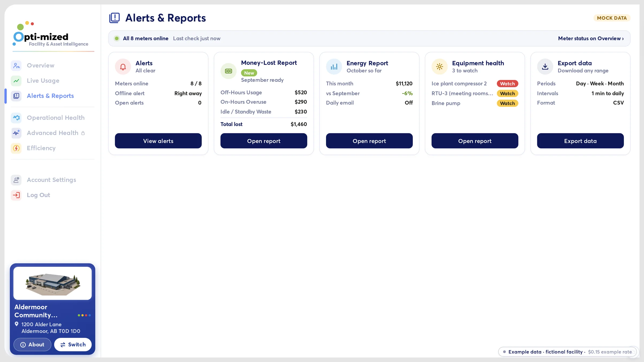Click the Export data button
This screenshot has width=644, height=362.
[x=580, y=141]
